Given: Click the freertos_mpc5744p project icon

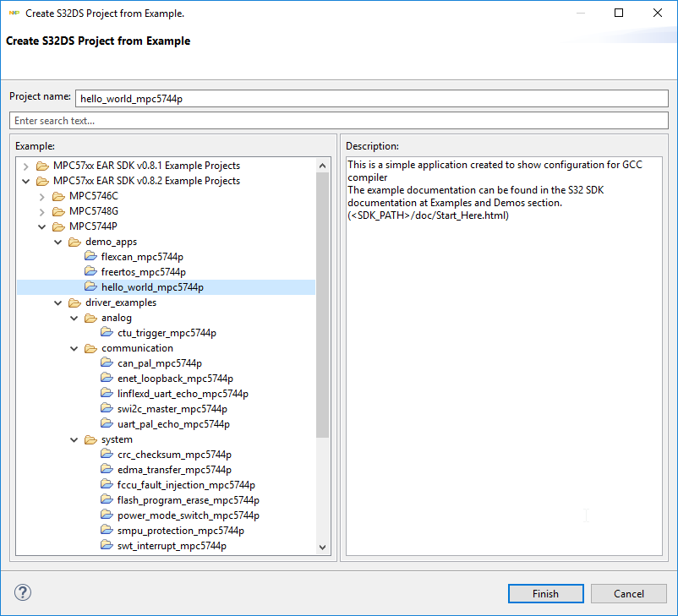Looking at the screenshot, I should (x=91, y=272).
